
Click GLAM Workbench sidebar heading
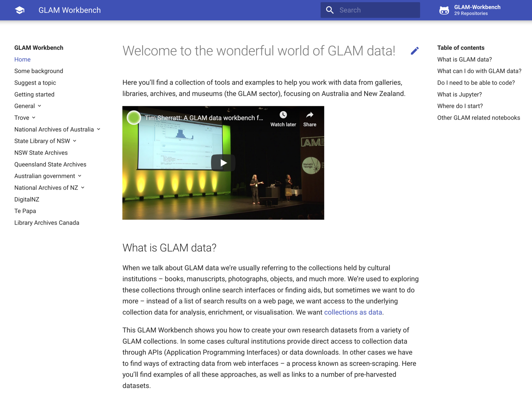[39, 48]
